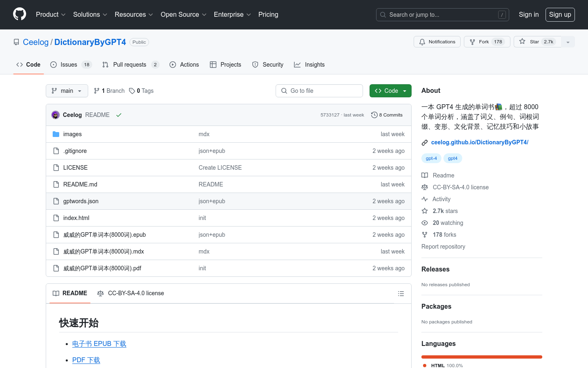Expand the Resources menu

(x=134, y=15)
